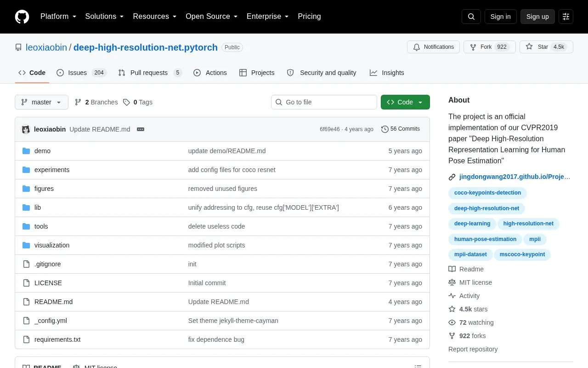588x368 pixels.
Task: Switch to the Insights tab
Action: [387, 73]
